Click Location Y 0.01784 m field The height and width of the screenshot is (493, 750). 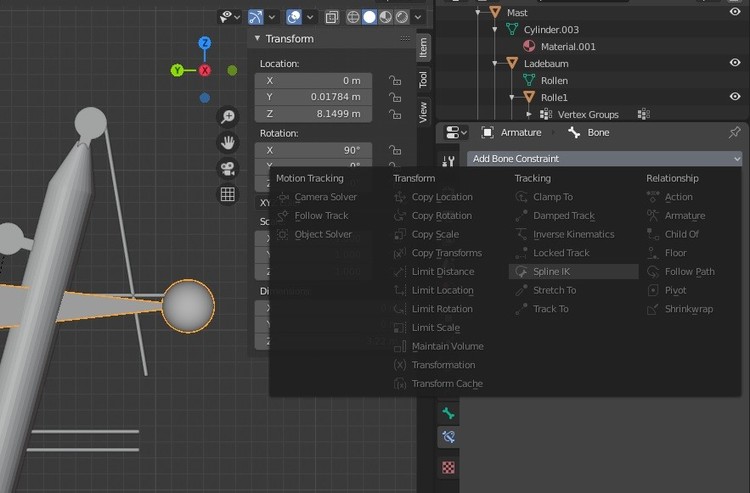(x=313, y=97)
